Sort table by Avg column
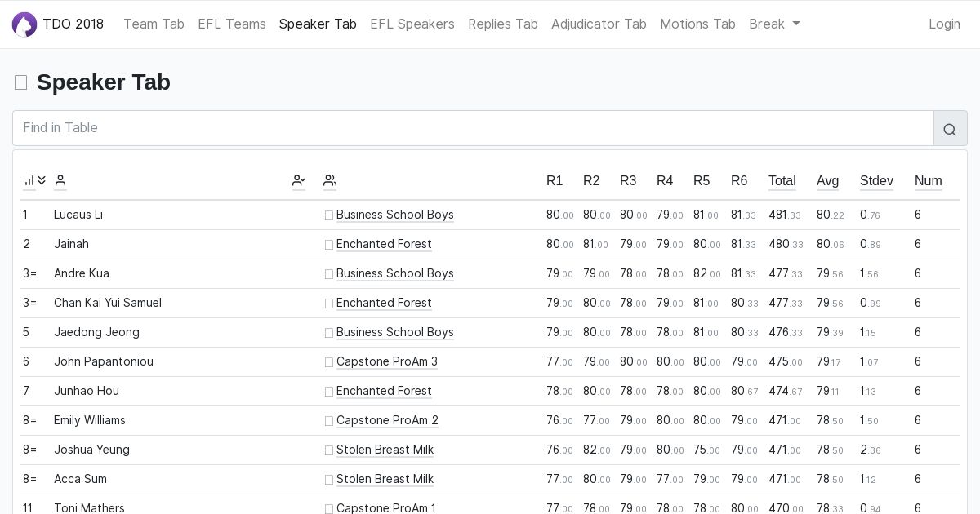Viewport: 980px width, 514px height. [827, 181]
